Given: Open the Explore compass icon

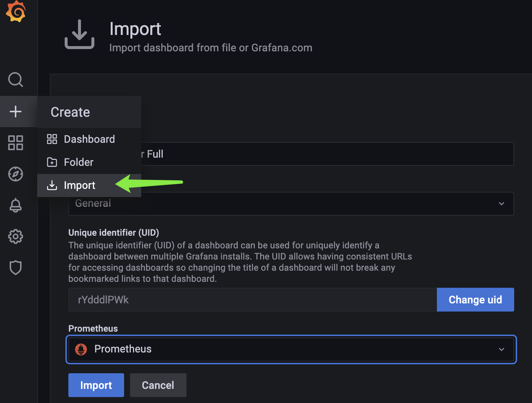Looking at the screenshot, I should click(16, 174).
